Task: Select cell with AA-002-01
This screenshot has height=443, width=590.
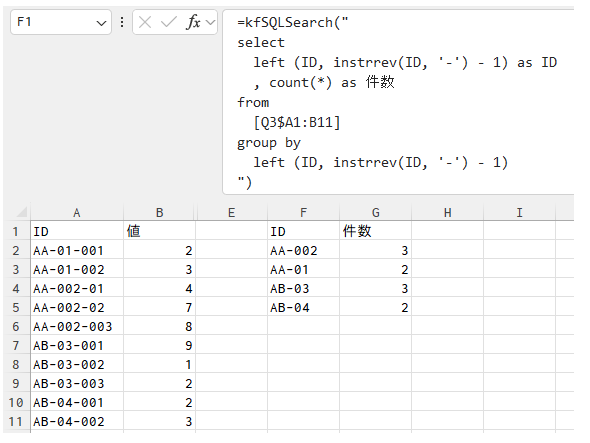Action: (x=77, y=288)
